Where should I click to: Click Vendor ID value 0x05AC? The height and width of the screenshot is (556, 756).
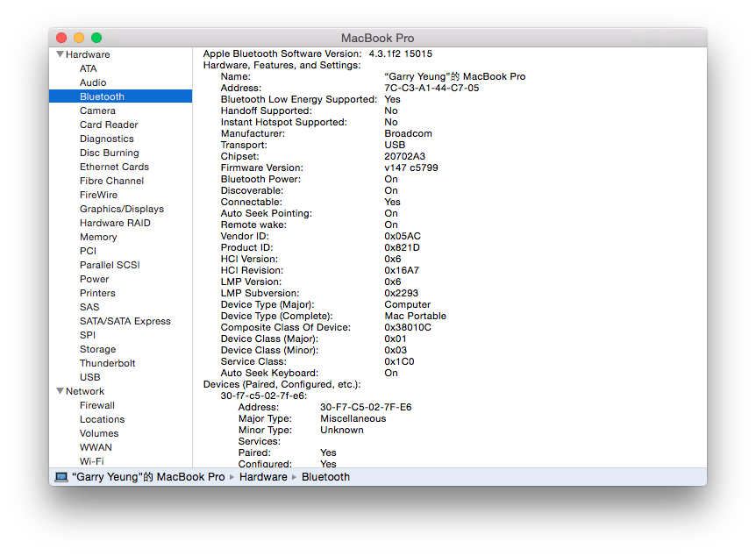coord(402,236)
